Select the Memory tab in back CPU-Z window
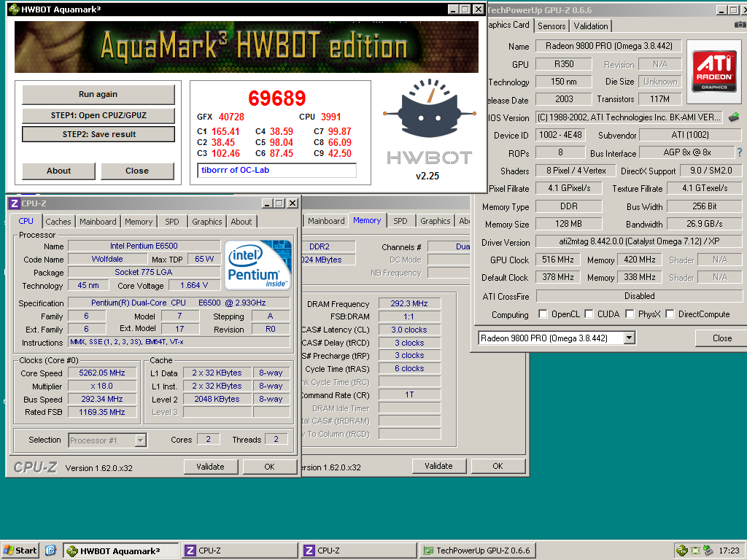This screenshot has width=747, height=560. [x=367, y=220]
